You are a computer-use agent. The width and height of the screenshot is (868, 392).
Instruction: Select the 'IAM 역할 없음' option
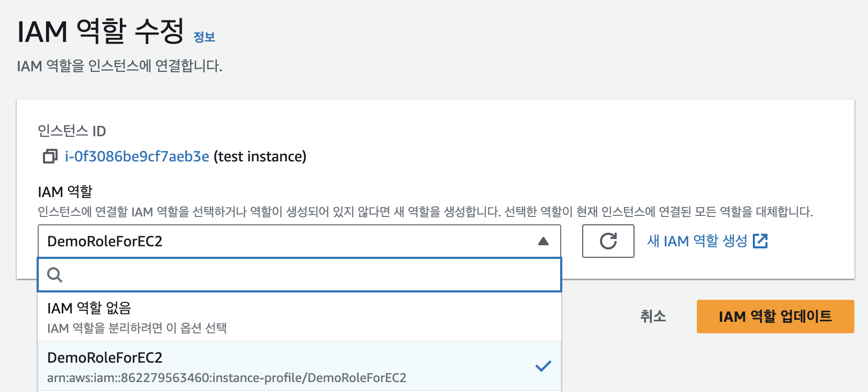[x=299, y=317]
